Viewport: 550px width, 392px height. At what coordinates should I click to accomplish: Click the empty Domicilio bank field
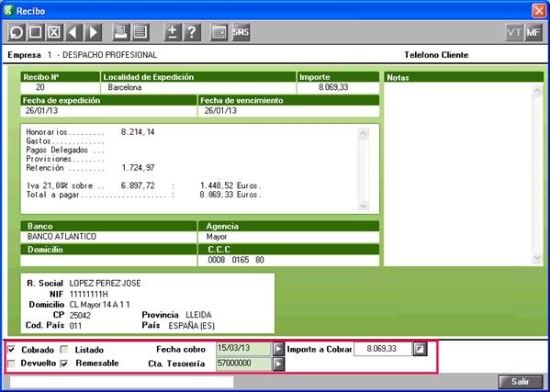click(108, 260)
